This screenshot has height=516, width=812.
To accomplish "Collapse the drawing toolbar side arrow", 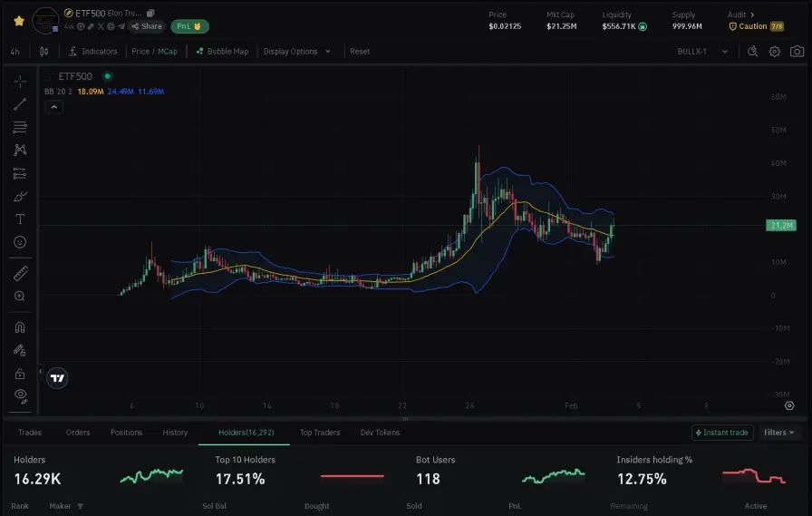I will [x=41, y=371].
